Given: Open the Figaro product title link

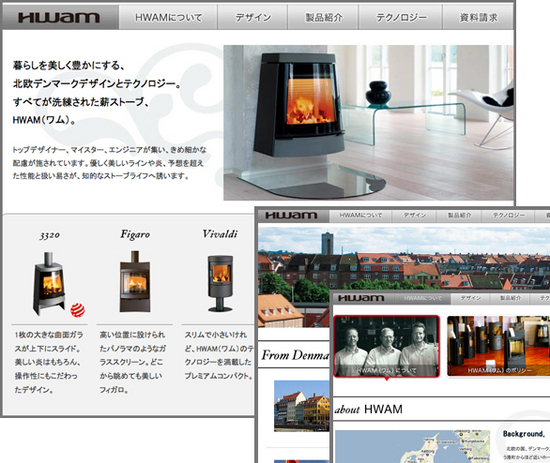Looking at the screenshot, I should point(135,234).
